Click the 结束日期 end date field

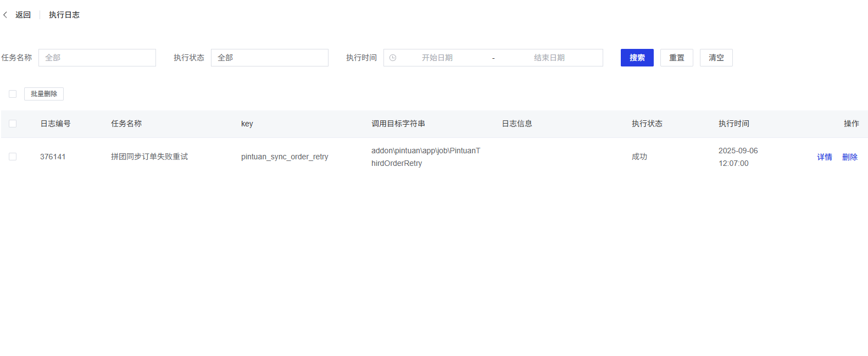(549, 58)
